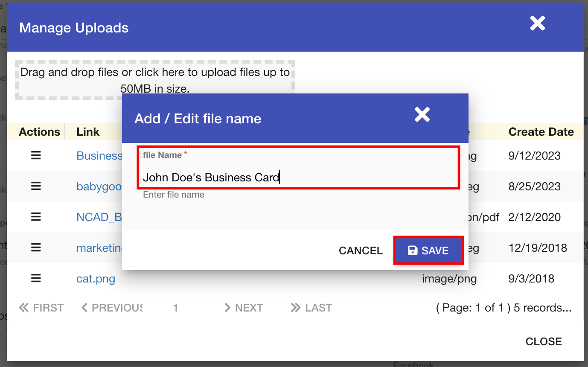Click the CLOSE button at bottom right
Screen dimensions: 588x367
543,341
